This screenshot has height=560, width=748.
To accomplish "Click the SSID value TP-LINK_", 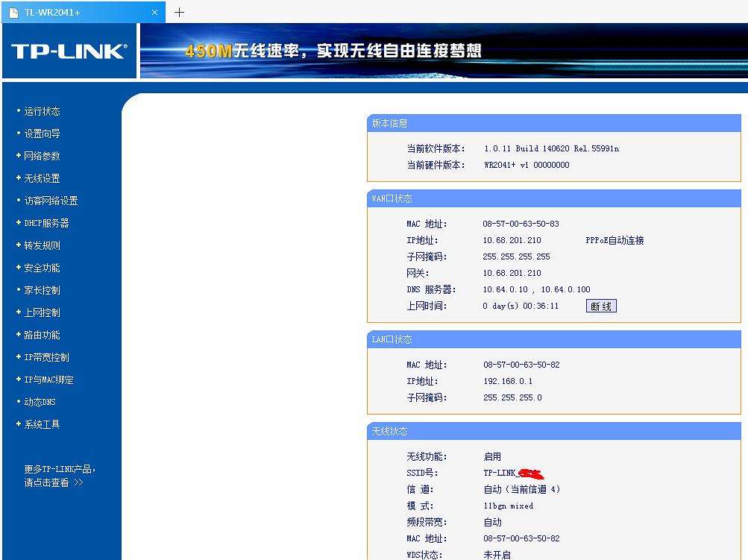I will pyautogui.click(x=513, y=474).
